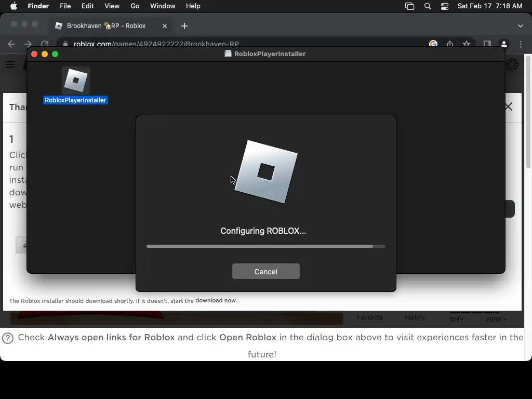Minimize the RobloxPlayerInstaller Finder window
The width and height of the screenshot is (532, 399).
point(45,54)
